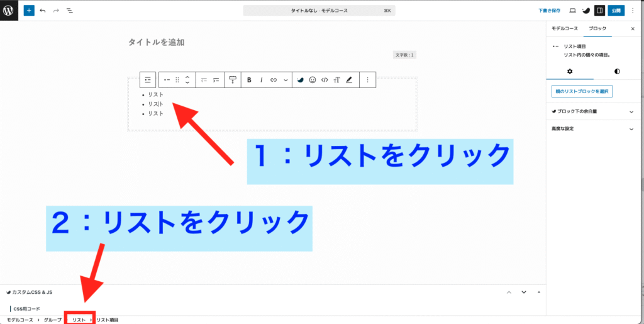The height and width of the screenshot is (324, 644).
Task: Click the 公開 publish button
Action: [616, 11]
